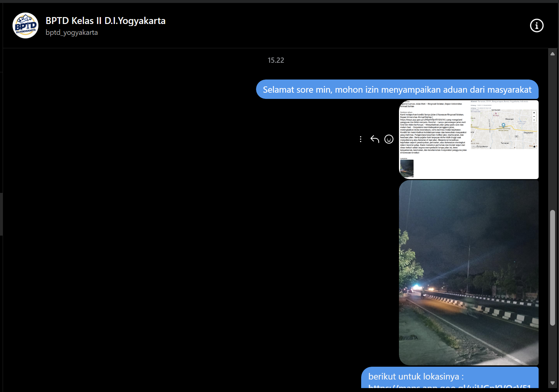Screen dimensions: 559x392
Task: Open the dark night road photo
Action: [x=469, y=273]
